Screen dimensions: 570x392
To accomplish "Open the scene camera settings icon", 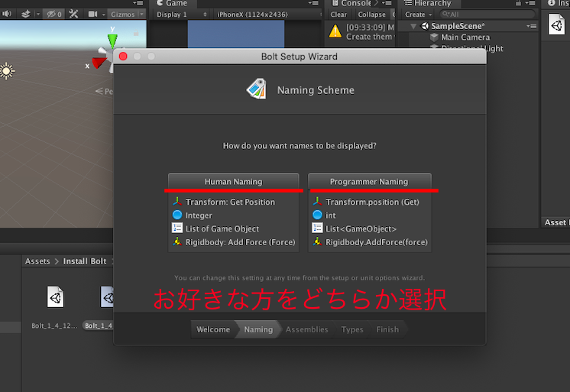I will [92, 14].
